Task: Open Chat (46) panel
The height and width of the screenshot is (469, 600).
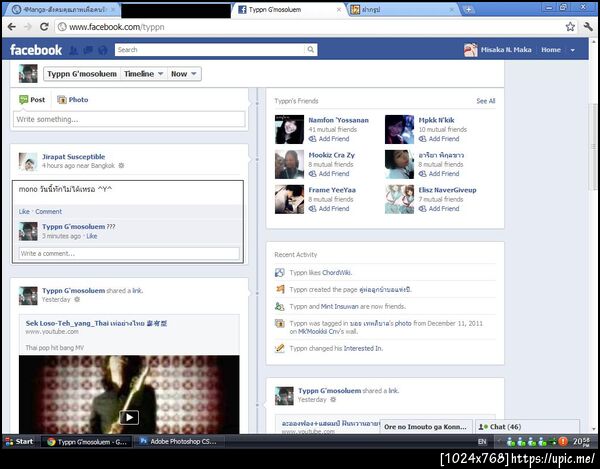Action: (x=527, y=427)
